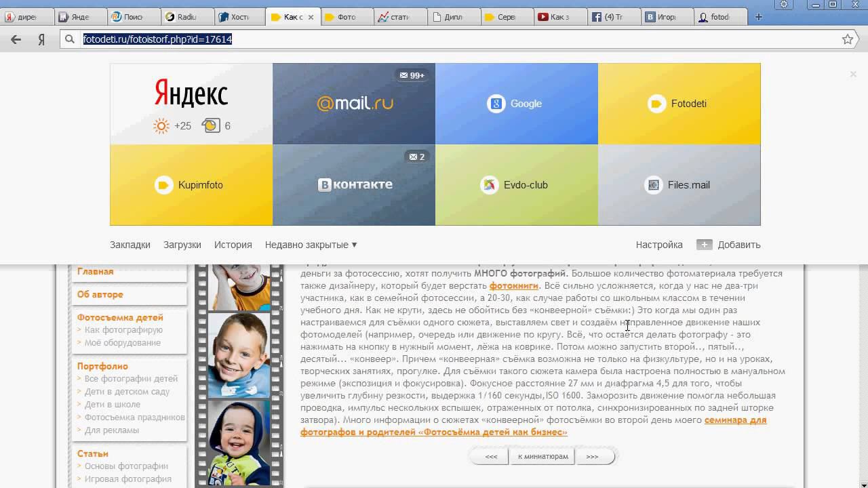The image size is (868, 488).
Task: Open Основы фотографии sidebar link
Action: pyautogui.click(x=126, y=466)
